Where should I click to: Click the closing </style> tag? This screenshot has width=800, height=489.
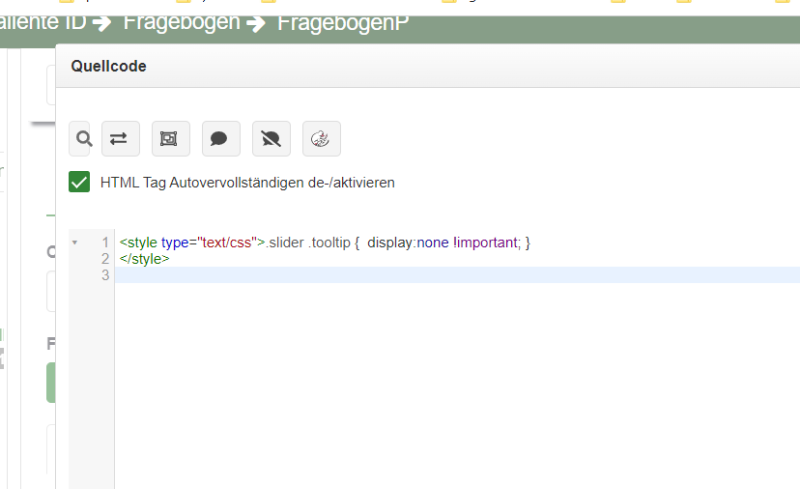[144, 259]
